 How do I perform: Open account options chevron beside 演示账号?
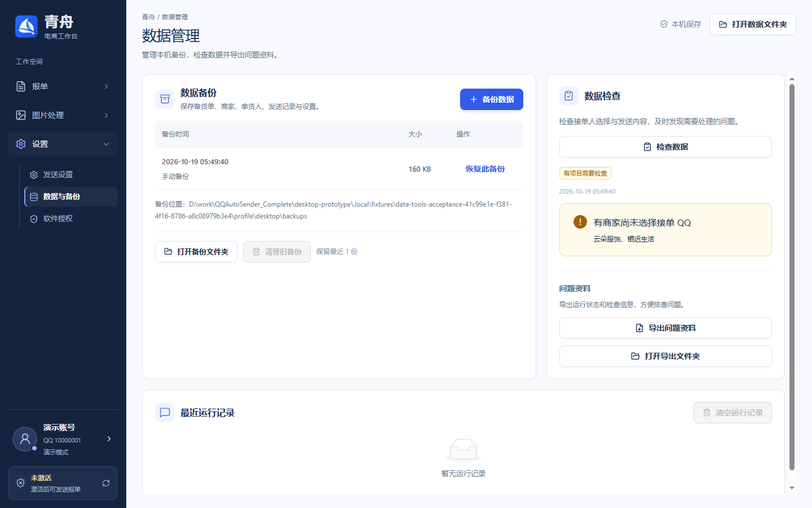pos(109,439)
